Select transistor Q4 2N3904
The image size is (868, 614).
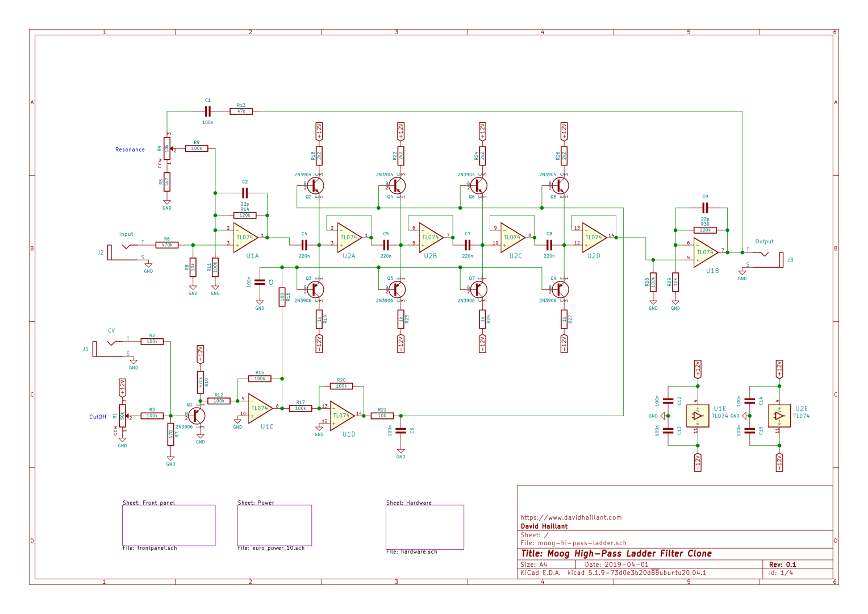point(398,185)
